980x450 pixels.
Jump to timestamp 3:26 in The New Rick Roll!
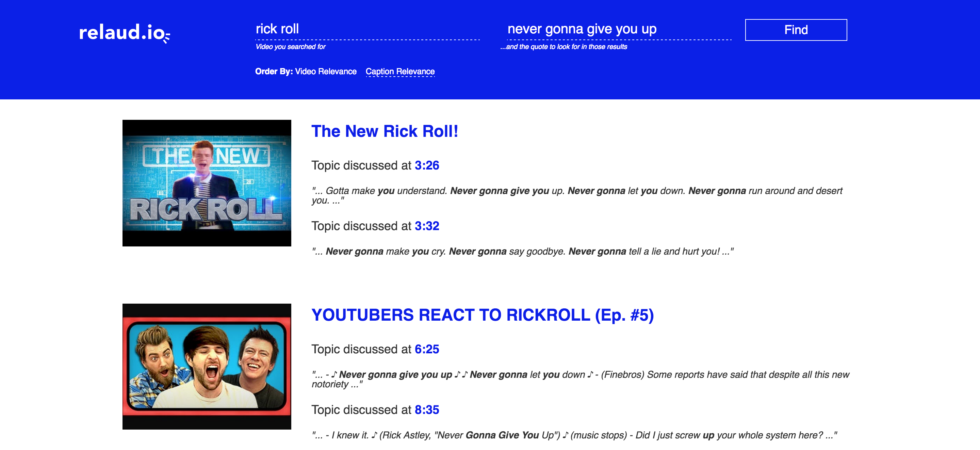(427, 165)
